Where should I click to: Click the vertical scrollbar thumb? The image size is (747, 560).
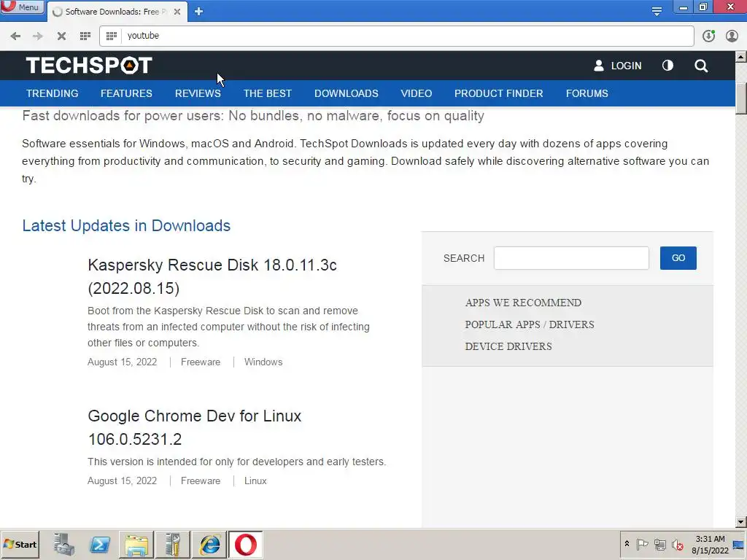click(x=741, y=99)
